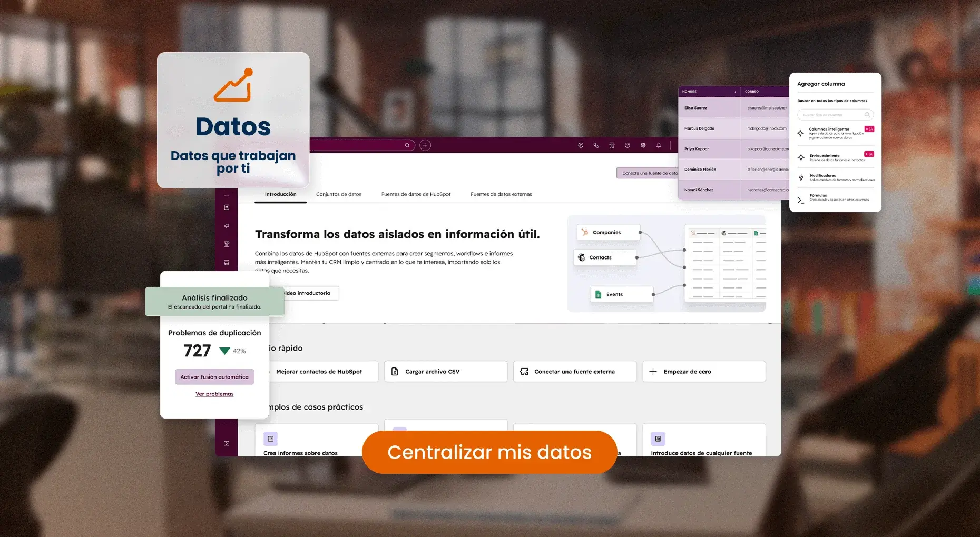
Task: Open the help question mark icon
Action: pyautogui.click(x=627, y=145)
